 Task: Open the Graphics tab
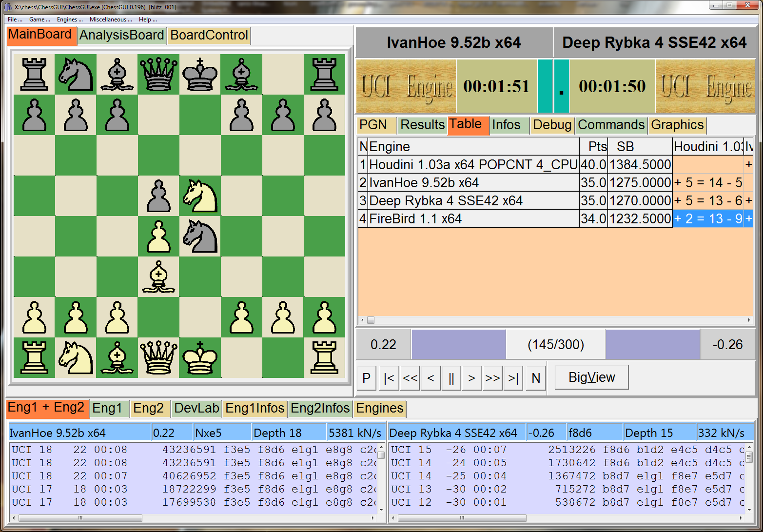click(677, 125)
